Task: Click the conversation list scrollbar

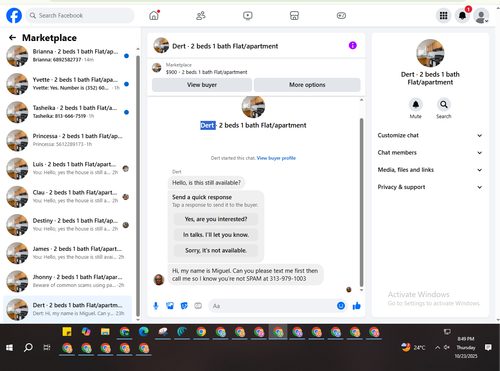Action: click(x=138, y=185)
